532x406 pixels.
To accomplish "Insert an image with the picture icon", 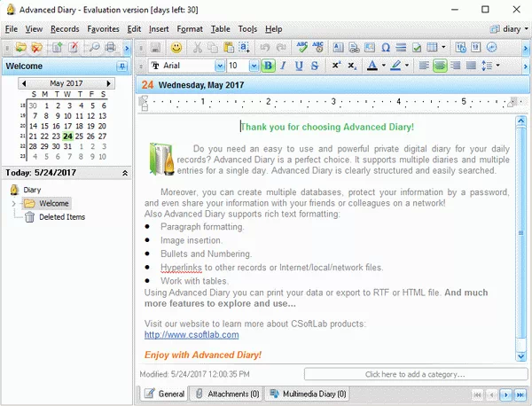I will pos(370,48).
